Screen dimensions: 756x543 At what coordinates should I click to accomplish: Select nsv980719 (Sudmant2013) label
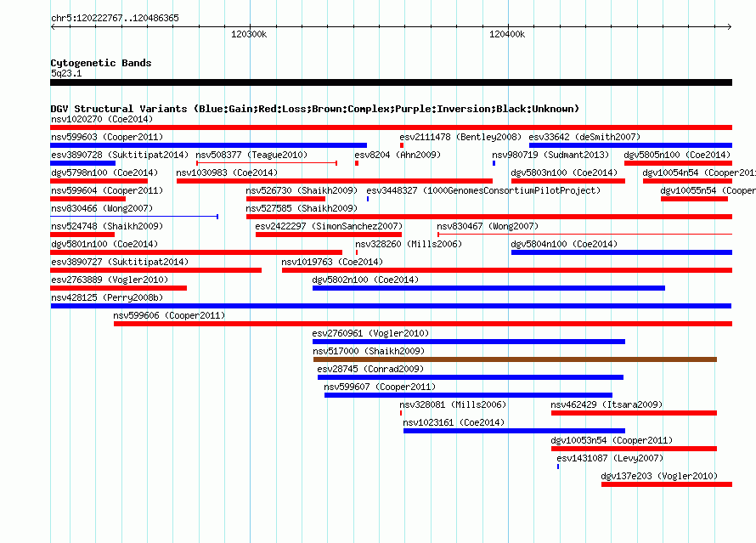pyautogui.click(x=550, y=155)
